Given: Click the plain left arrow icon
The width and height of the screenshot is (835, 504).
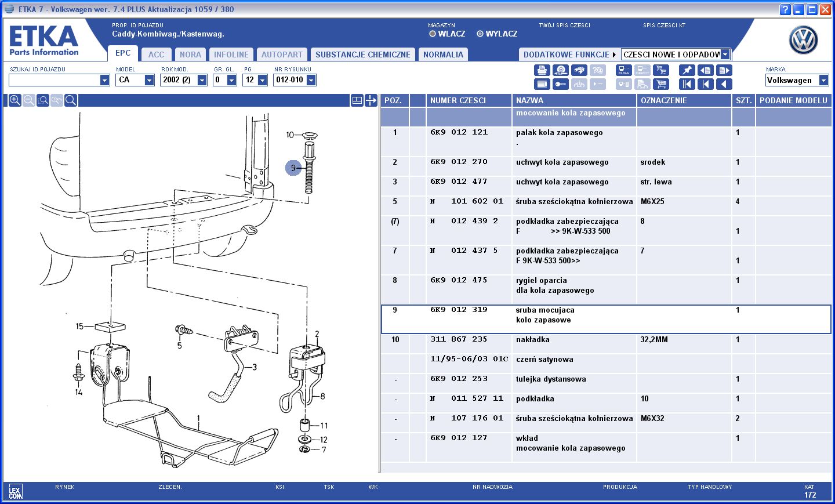Looking at the screenshot, I should [724, 84].
